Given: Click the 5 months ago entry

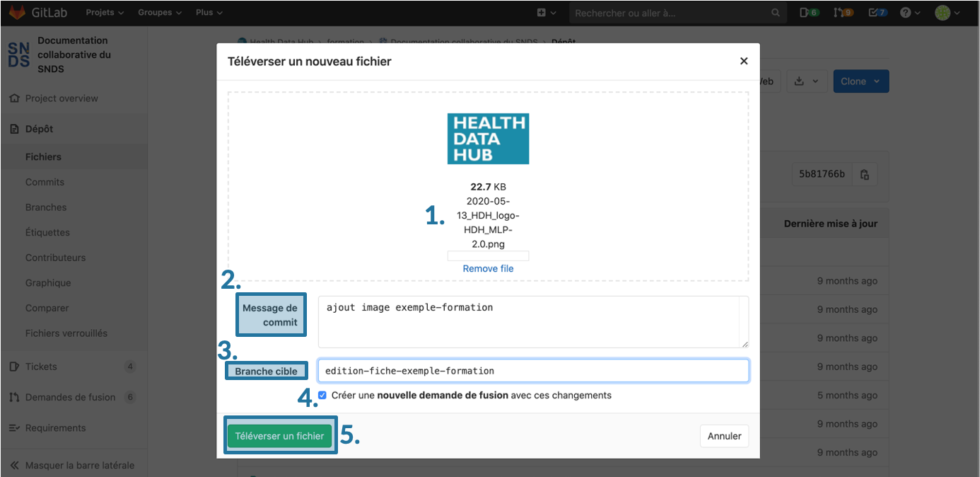Looking at the screenshot, I should pos(847,396).
